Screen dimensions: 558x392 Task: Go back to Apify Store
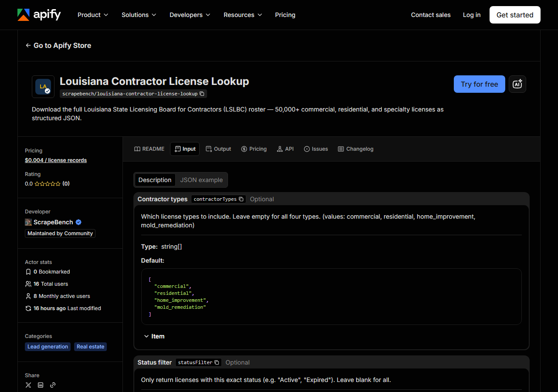(58, 45)
